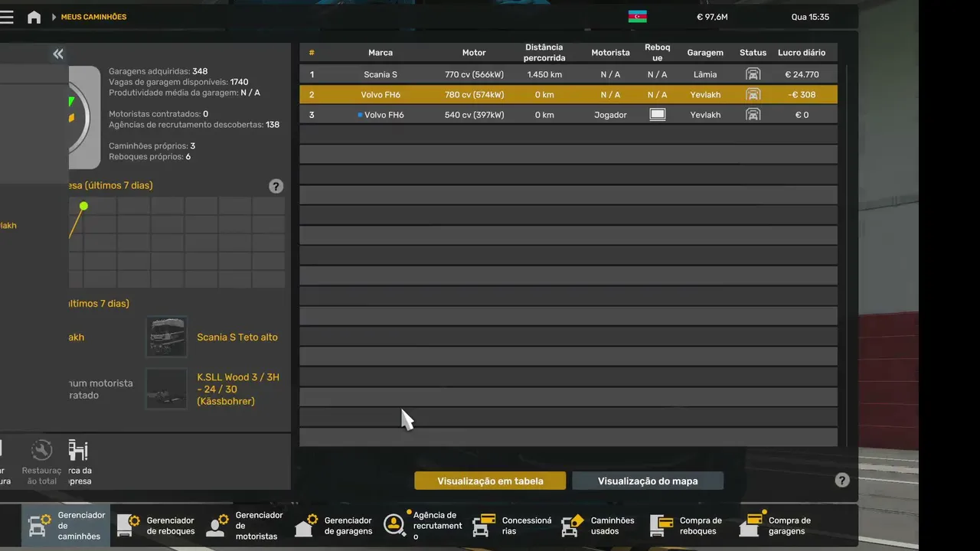Open Gerenciador de caminhões tab
This screenshot has height=551, width=980.
point(66,526)
